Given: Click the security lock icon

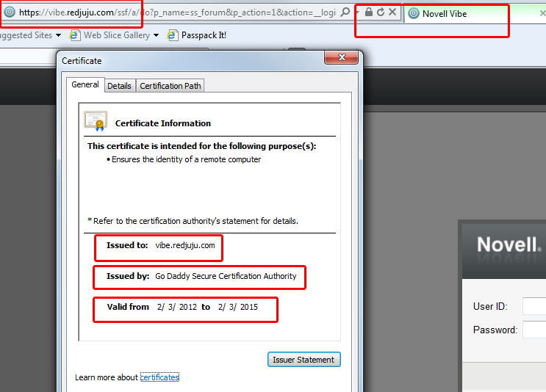Looking at the screenshot, I should [x=368, y=12].
